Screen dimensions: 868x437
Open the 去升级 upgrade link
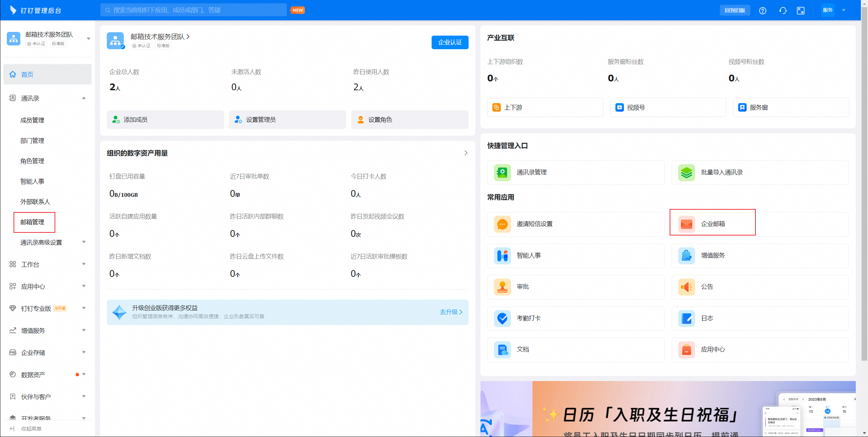[x=450, y=312]
